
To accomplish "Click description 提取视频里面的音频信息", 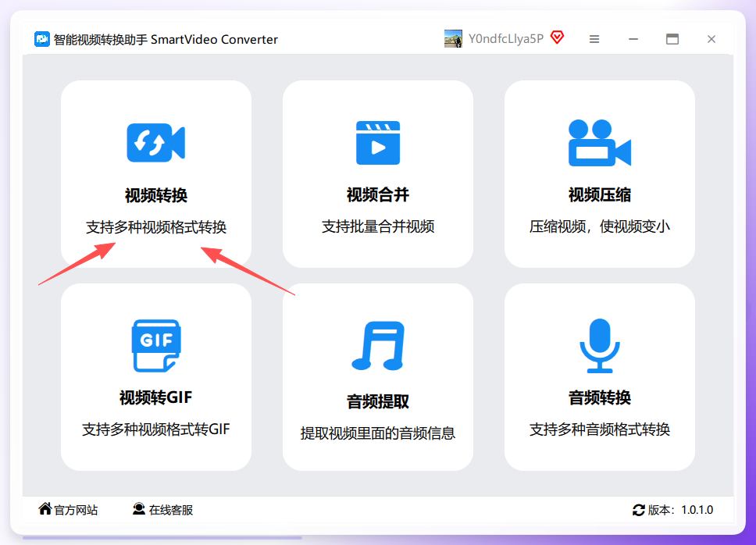I will [378, 433].
